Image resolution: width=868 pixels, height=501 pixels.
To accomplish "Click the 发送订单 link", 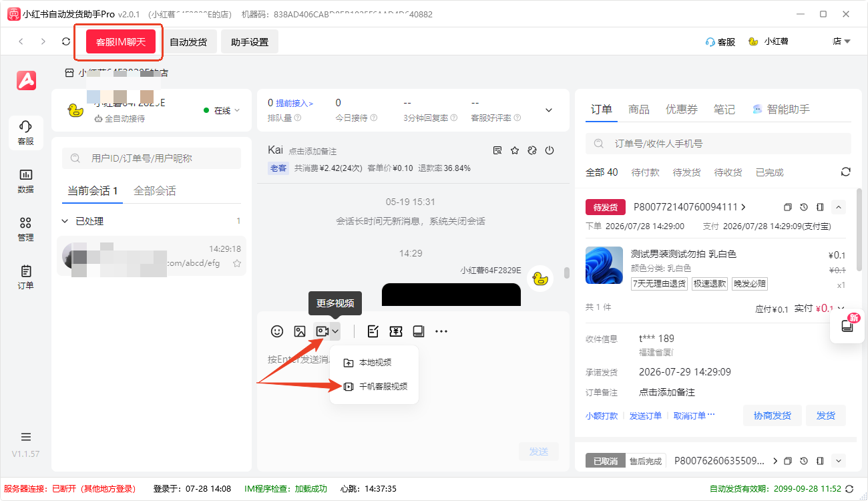I will [646, 415].
